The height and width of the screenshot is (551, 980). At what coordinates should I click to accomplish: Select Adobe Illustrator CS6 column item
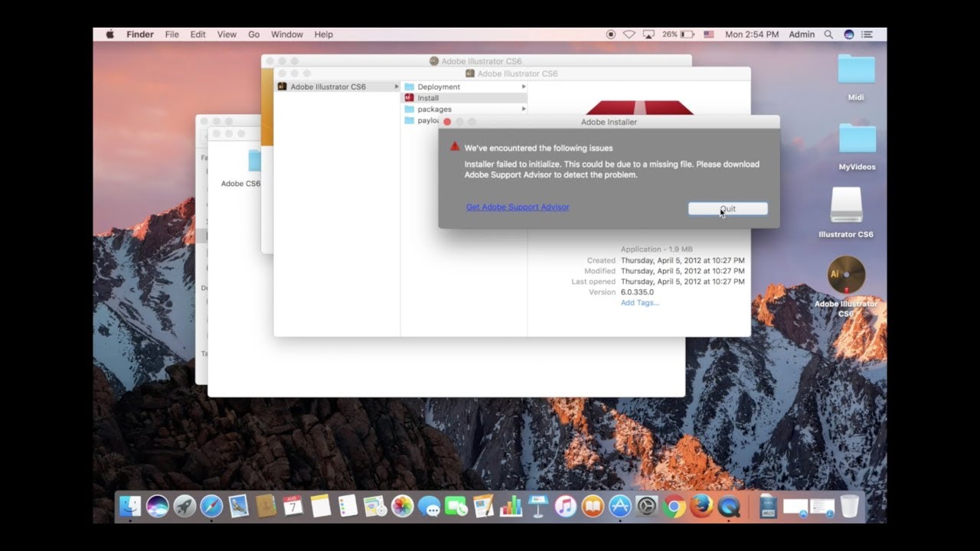point(337,86)
